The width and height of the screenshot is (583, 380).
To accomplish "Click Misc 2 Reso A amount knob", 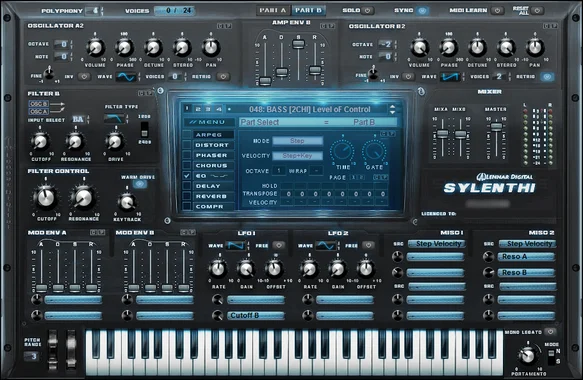I will click(x=488, y=257).
